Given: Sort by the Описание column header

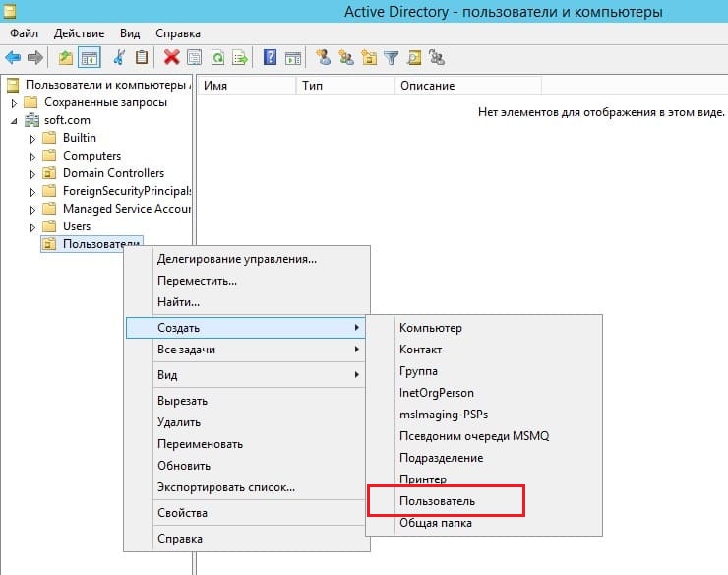Looking at the screenshot, I should point(468,86).
